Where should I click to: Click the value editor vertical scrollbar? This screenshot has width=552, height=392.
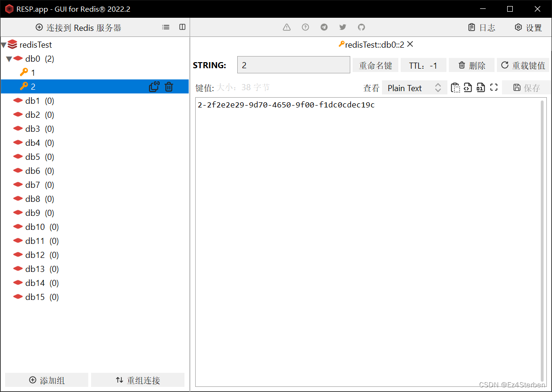(x=543, y=242)
